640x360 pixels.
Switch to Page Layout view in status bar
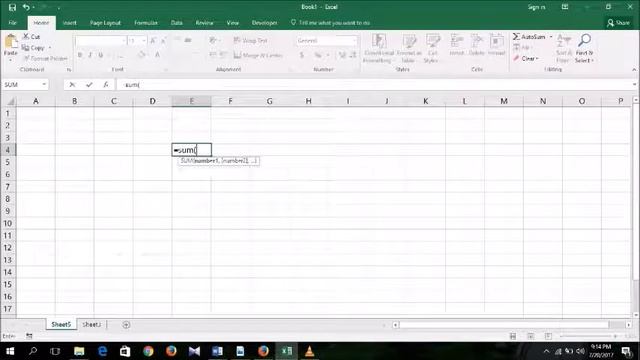tap(531, 336)
